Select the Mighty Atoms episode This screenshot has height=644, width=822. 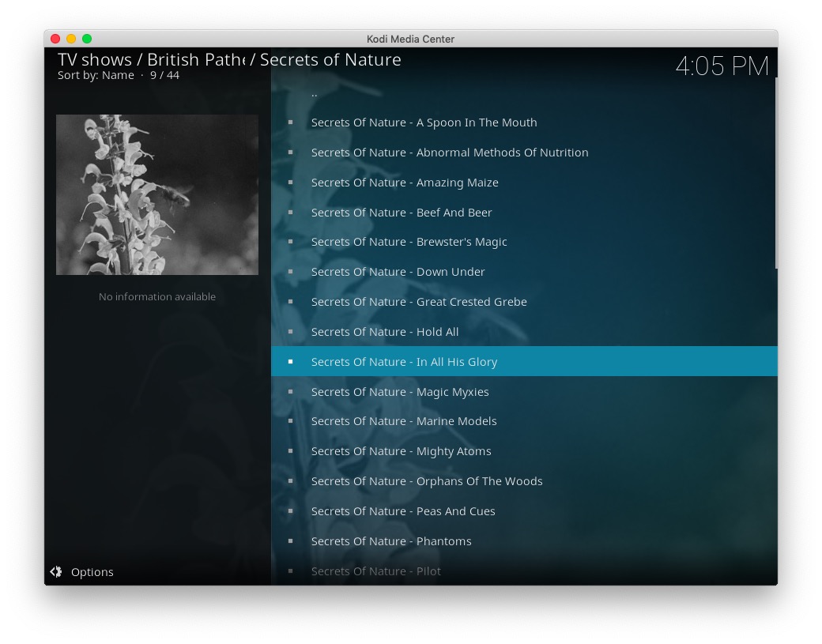[401, 451]
